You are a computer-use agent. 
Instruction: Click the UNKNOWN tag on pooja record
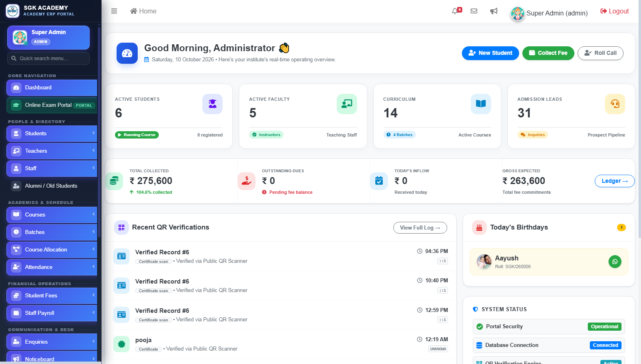click(x=438, y=349)
